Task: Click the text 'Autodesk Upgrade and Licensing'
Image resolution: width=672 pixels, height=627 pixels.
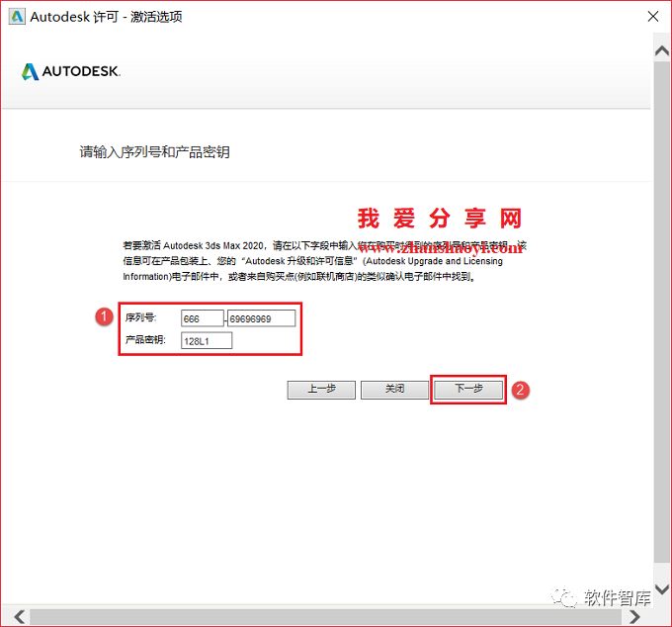Action: point(434,261)
